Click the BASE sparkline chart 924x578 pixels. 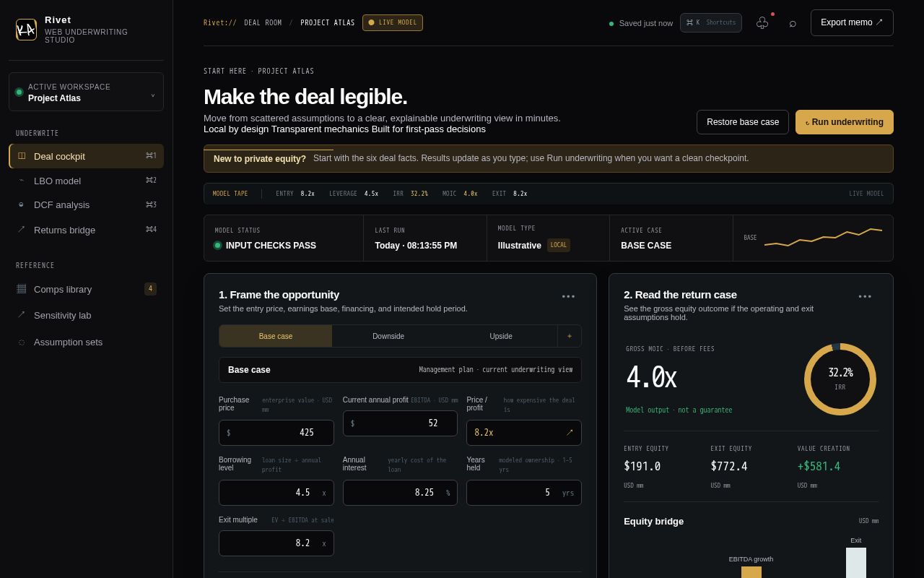point(823,238)
